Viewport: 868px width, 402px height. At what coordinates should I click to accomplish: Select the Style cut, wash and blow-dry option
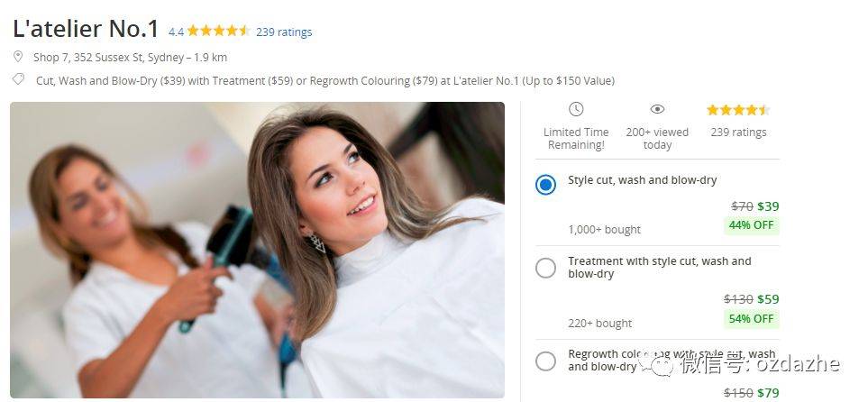pyautogui.click(x=545, y=185)
